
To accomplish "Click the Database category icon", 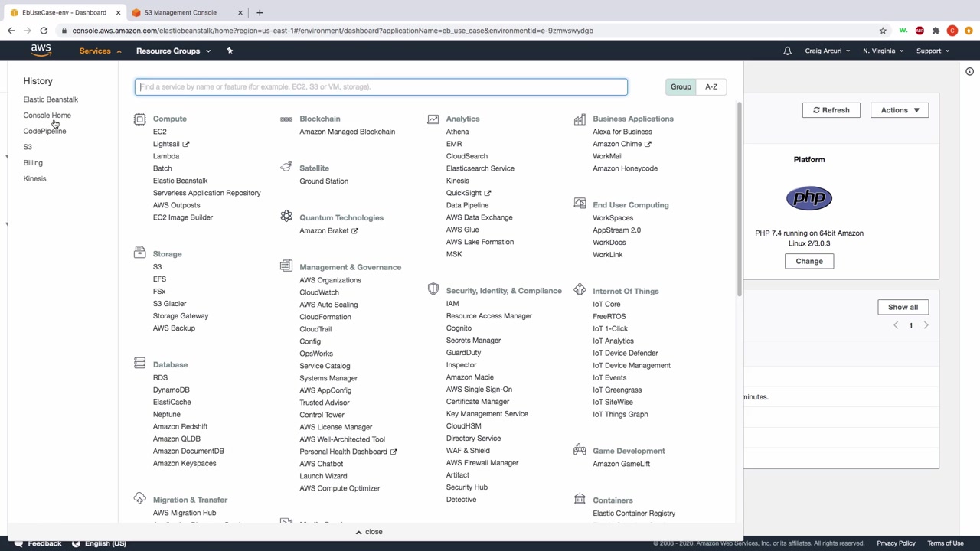I will (139, 363).
